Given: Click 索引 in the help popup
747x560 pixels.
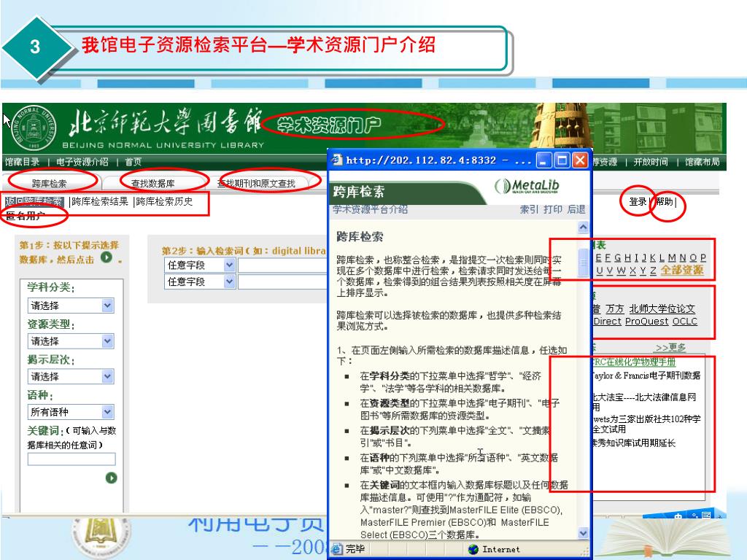Looking at the screenshot, I should coord(528,209).
